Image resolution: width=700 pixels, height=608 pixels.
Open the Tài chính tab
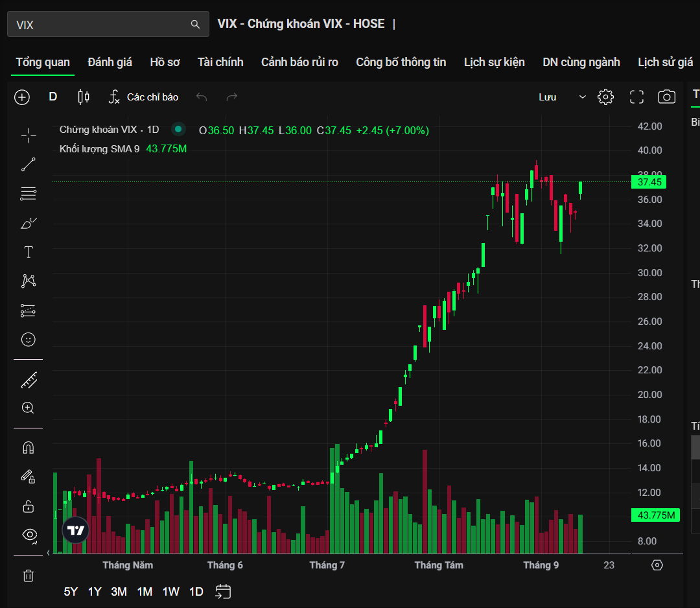pos(220,62)
